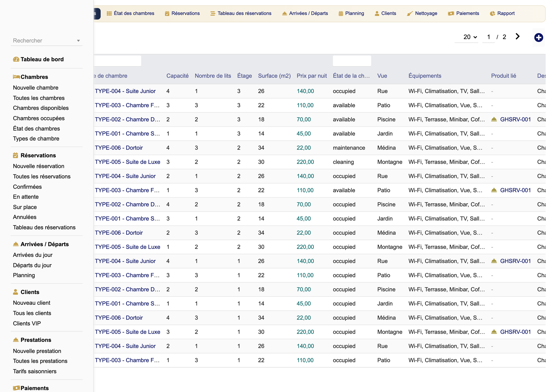Open Chambres occupées in sidebar
The width and height of the screenshot is (551, 392).
click(39, 118)
